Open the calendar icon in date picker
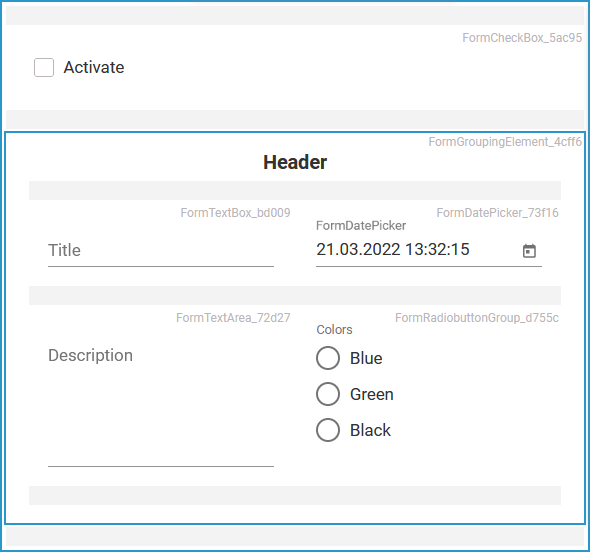 click(x=529, y=251)
